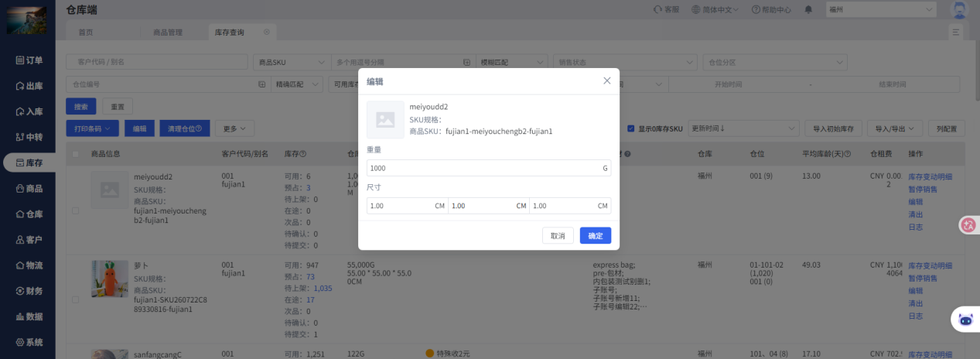Click the 萝卜 product thumbnail
980x359 pixels.
click(x=110, y=279)
